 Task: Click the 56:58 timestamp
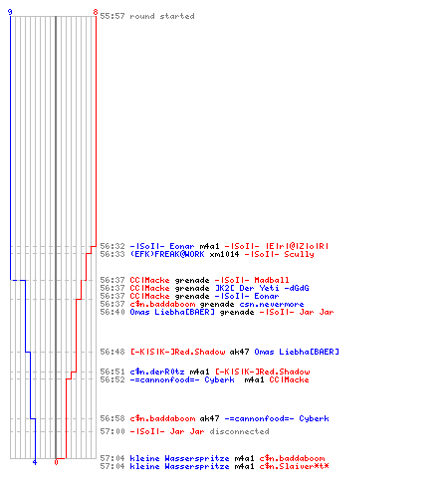(x=112, y=418)
